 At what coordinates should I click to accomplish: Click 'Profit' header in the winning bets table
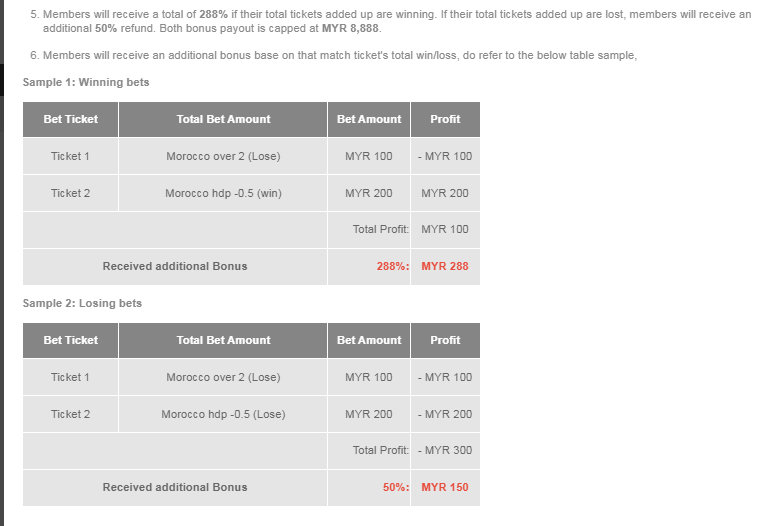[445, 119]
